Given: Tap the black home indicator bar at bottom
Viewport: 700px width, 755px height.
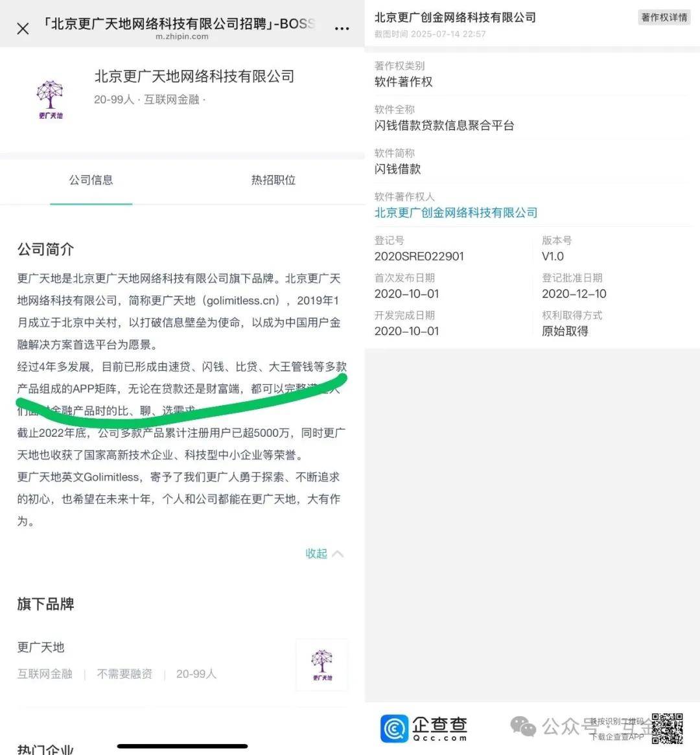Looking at the screenshot, I should pyautogui.click(x=182, y=744).
